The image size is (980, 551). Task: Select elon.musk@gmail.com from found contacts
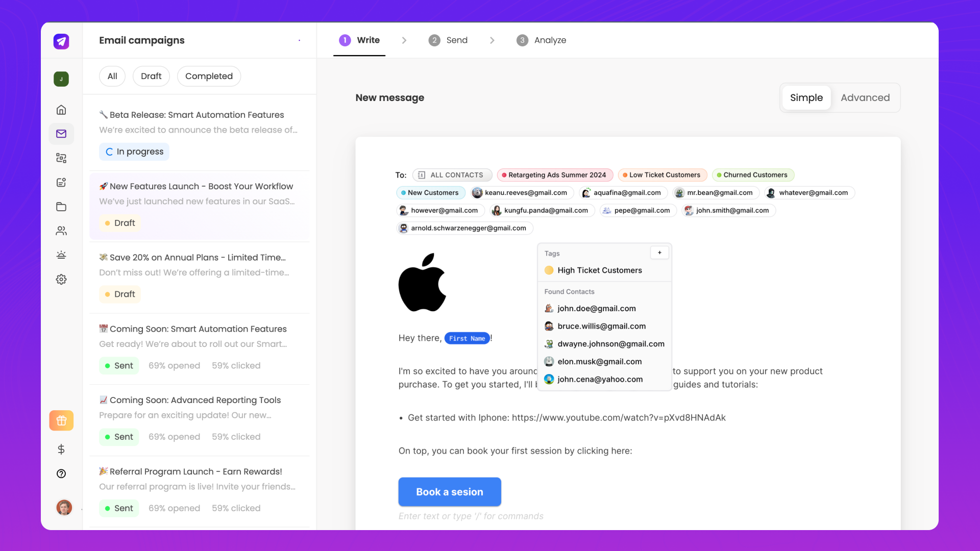pos(600,361)
